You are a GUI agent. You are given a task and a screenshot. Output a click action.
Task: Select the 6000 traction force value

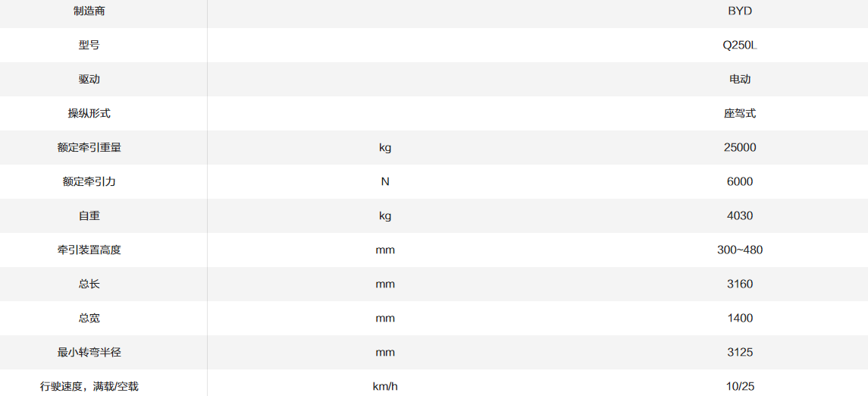[739, 182]
